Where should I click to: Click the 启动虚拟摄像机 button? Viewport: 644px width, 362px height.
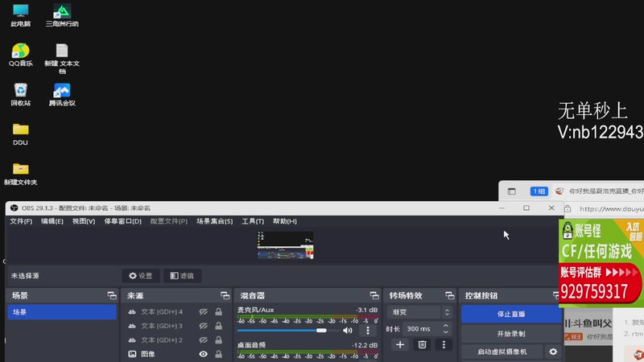click(x=502, y=352)
